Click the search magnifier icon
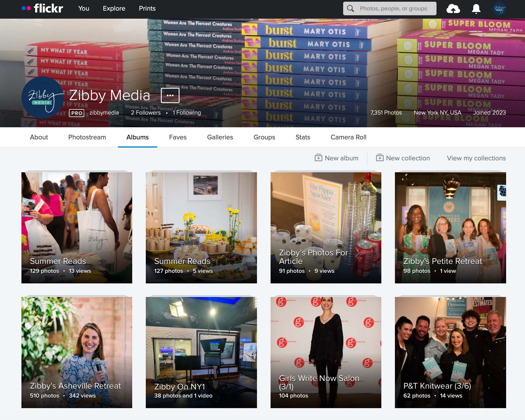The width and height of the screenshot is (525, 420). (350, 8)
